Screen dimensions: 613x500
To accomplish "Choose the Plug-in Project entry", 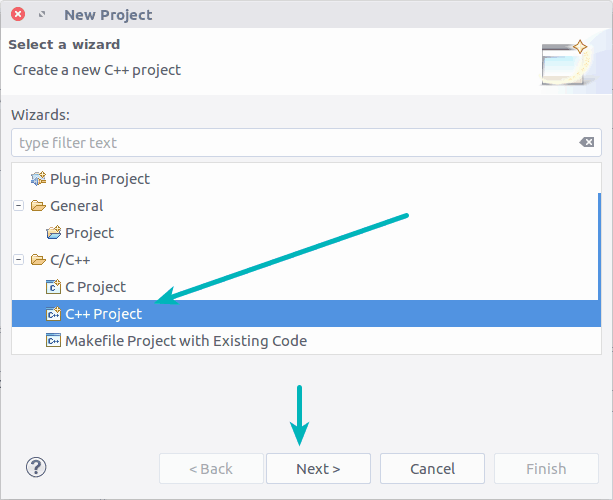I will coord(100,179).
